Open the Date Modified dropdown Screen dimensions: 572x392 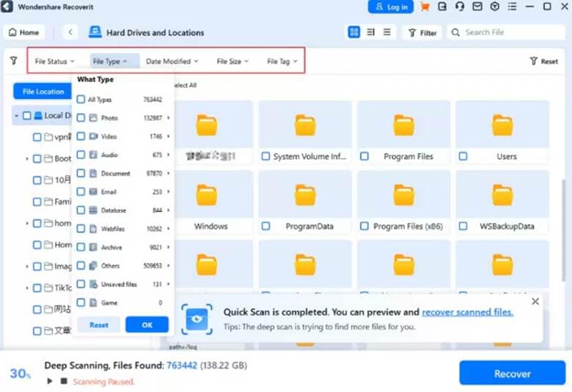tap(172, 62)
